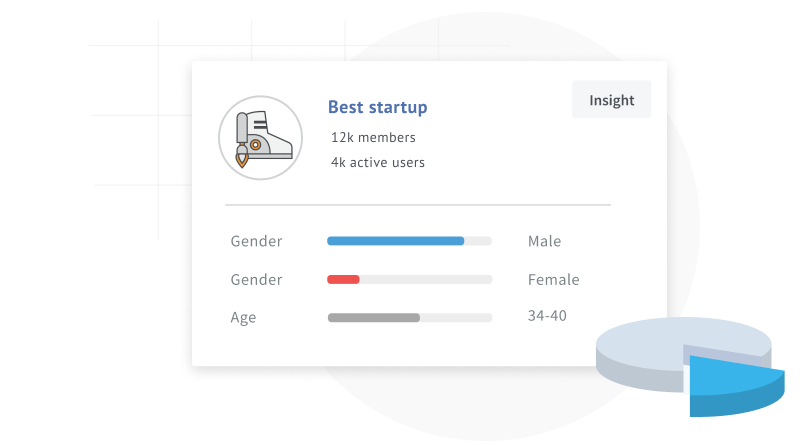
Task: Click the gray Age bar fill
Action: pos(374,318)
